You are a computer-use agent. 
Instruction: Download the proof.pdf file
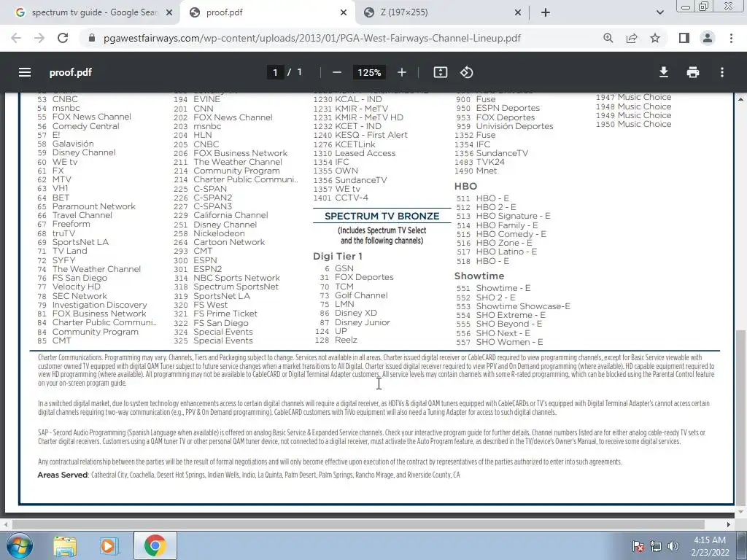click(x=664, y=72)
